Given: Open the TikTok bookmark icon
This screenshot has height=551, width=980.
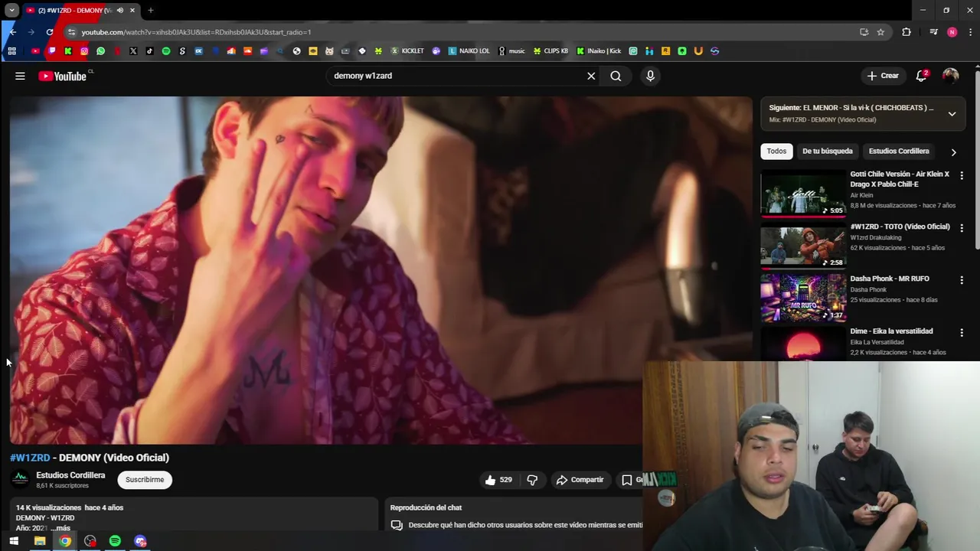Looking at the screenshot, I should coord(149,51).
